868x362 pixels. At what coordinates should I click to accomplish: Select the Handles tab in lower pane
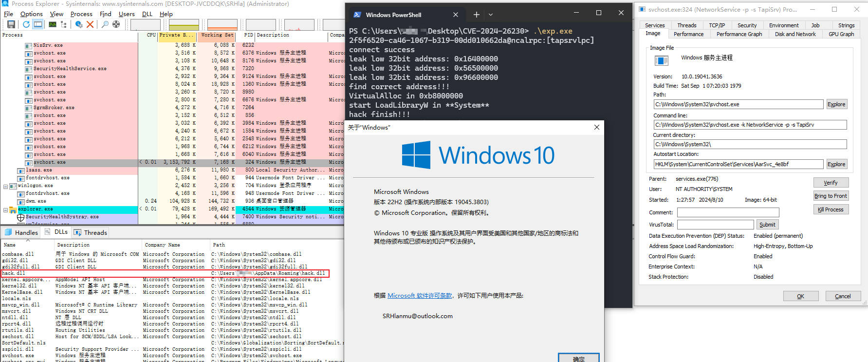coord(21,232)
